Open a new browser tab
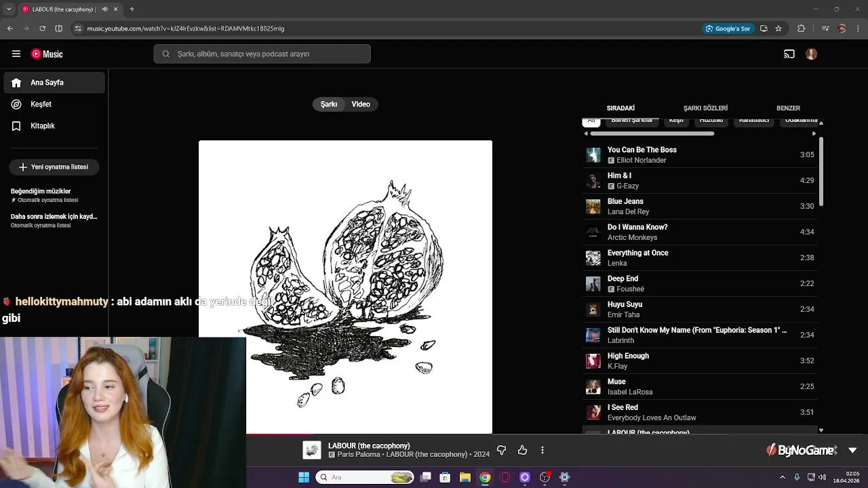The width and height of the screenshot is (868, 488). click(x=132, y=9)
